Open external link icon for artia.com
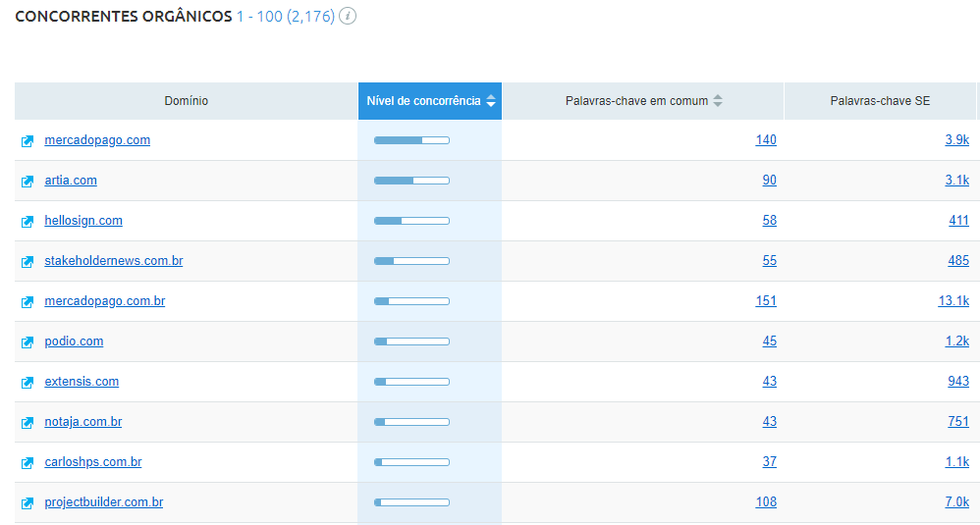The height and width of the screenshot is (525, 980). tap(27, 181)
